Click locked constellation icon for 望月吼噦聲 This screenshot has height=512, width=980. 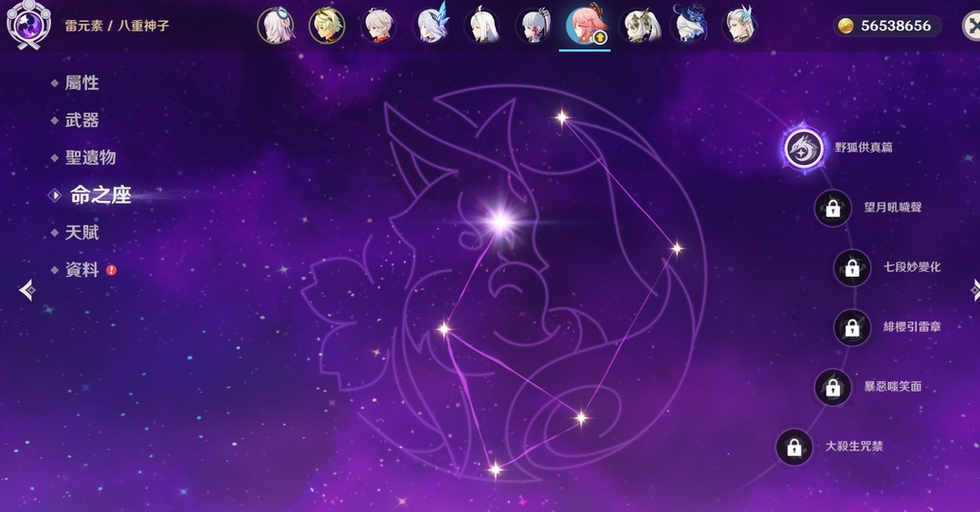point(832,209)
